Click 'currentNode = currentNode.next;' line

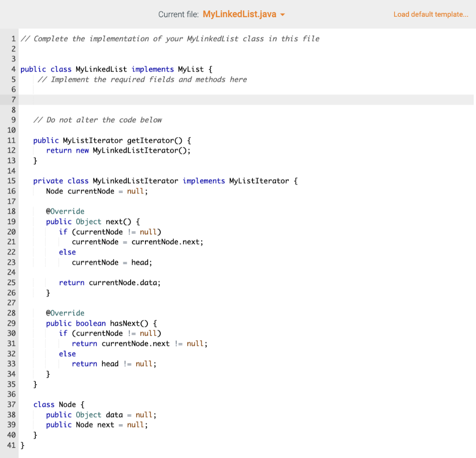click(x=138, y=242)
